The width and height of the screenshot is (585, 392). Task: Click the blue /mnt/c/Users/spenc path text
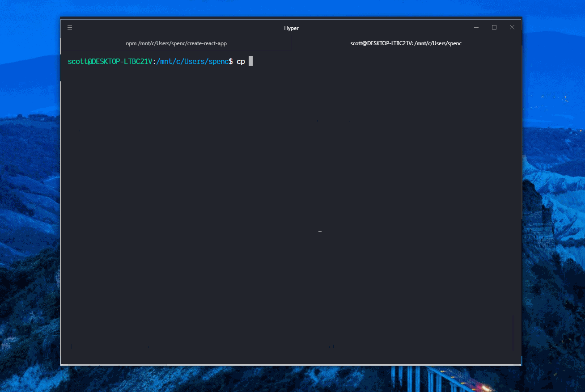tap(192, 61)
